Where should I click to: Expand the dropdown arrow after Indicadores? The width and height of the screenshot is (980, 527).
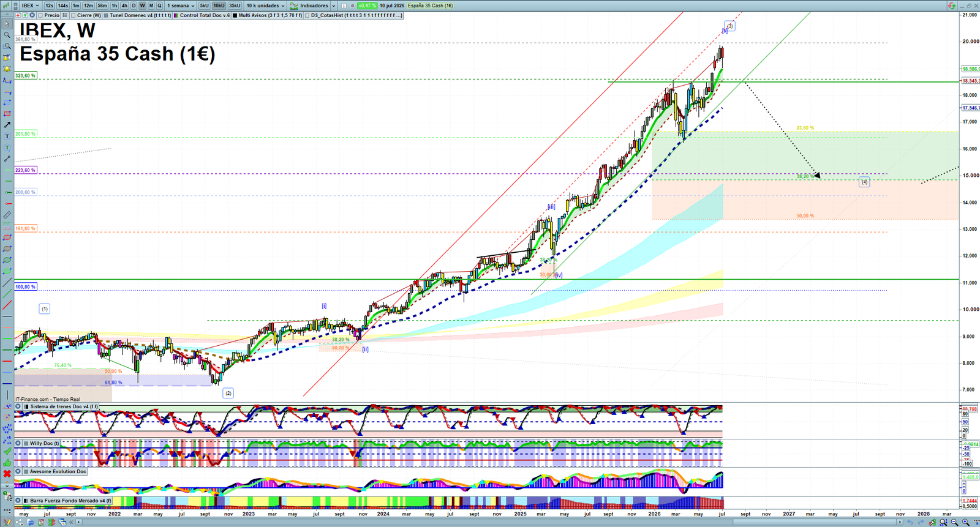coord(334,6)
